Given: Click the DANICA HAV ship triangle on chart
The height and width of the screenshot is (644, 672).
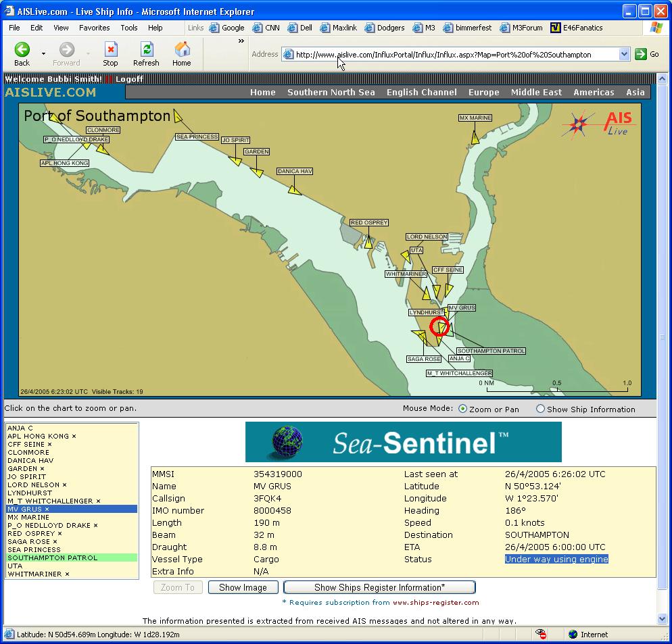Looking at the screenshot, I should (295, 190).
